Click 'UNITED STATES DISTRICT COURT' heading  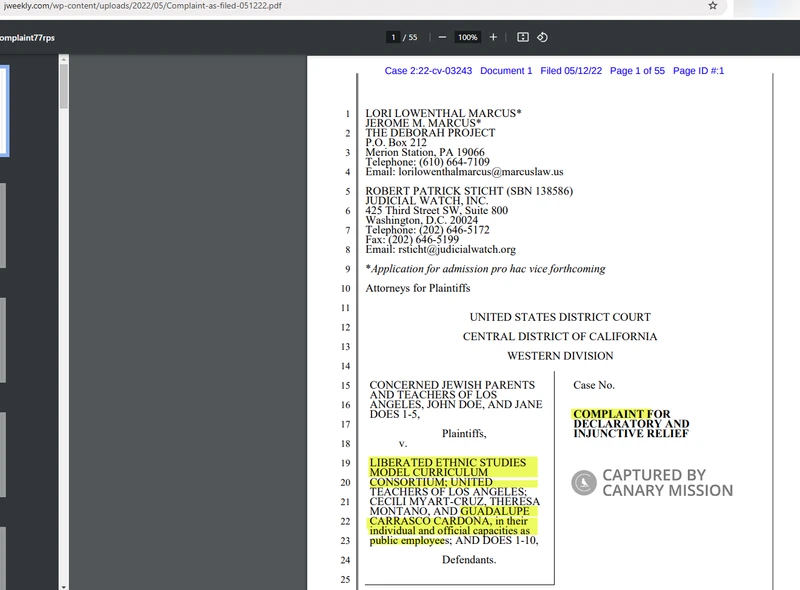coord(560,317)
